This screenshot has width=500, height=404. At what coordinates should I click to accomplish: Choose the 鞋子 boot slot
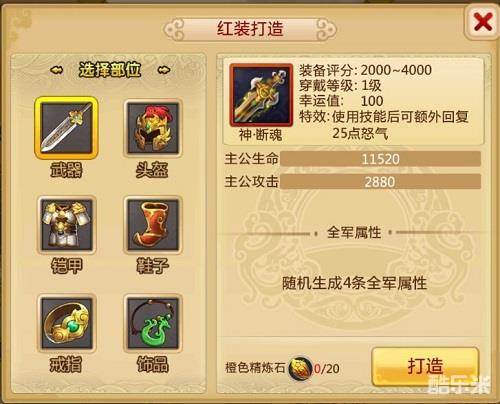[x=153, y=225]
